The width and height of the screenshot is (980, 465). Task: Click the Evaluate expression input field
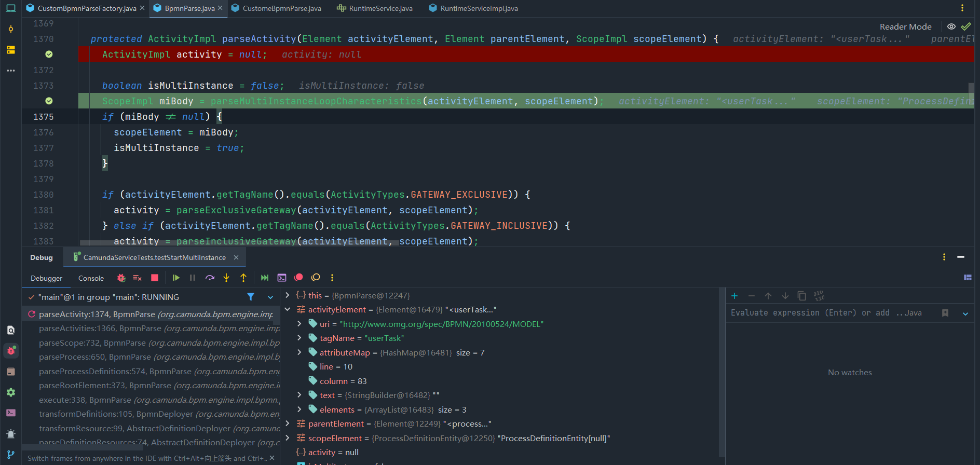click(x=831, y=313)
